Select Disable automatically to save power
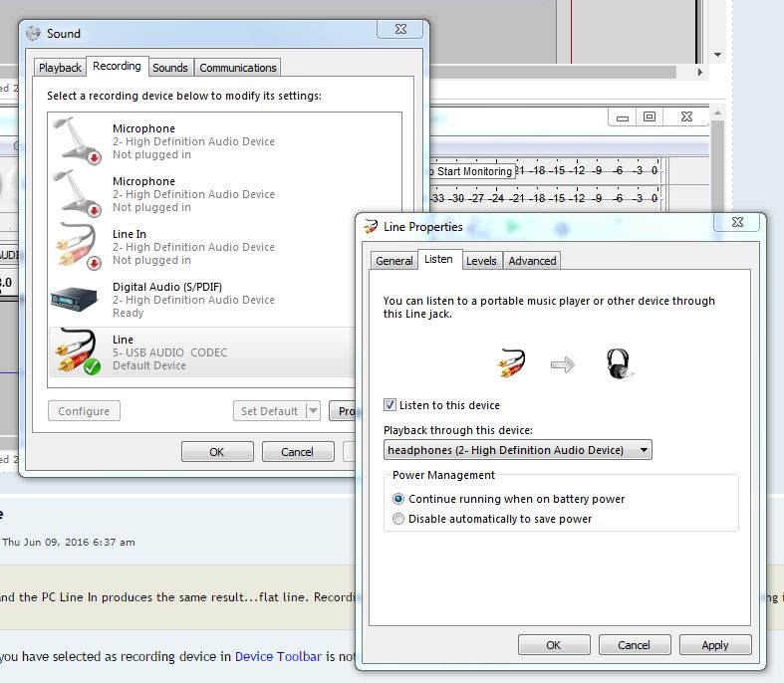Screen dimensions: 784x683 pos(398,519)
